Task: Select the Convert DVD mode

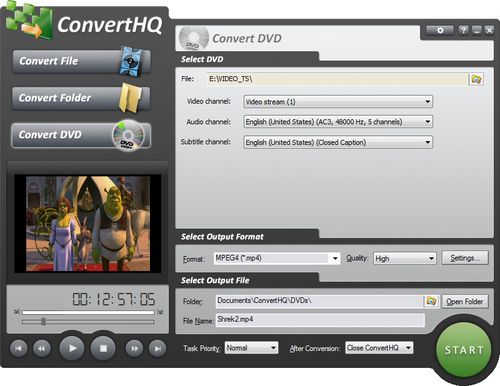Action: coord(81,135)
